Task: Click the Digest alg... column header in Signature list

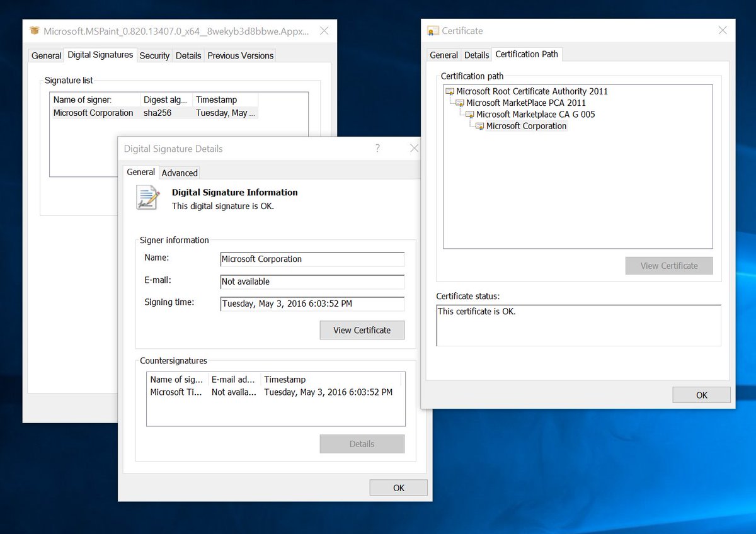Action: point(166,99)
